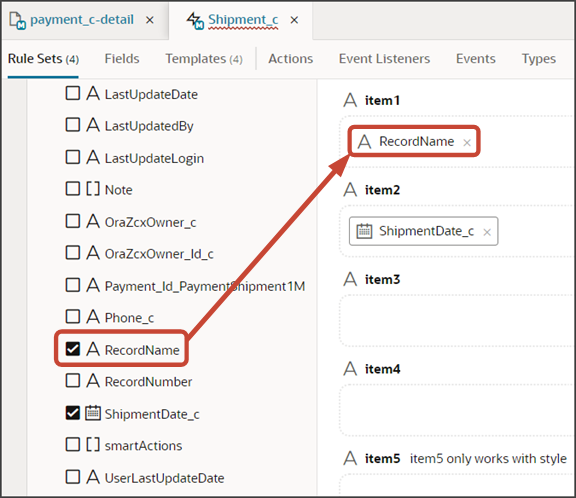Tick the Note field checkbox
The height and width of the screenshot is (498, 576).
point(73,189)
